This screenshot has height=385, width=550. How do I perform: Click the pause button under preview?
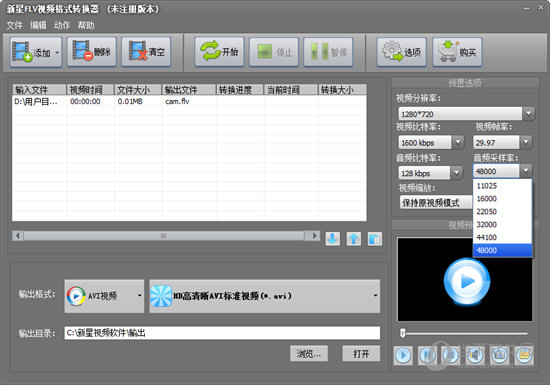click(x=427, y=356)
